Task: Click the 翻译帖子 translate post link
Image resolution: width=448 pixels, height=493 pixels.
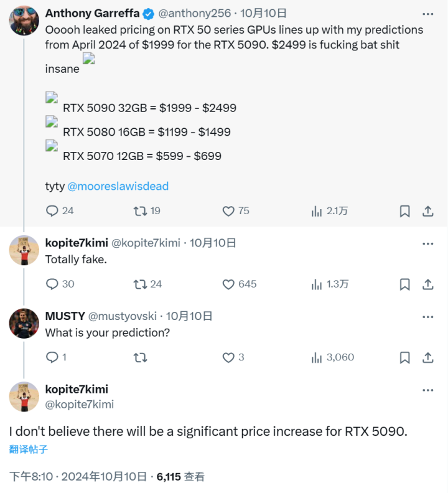Action: [29, 449]
